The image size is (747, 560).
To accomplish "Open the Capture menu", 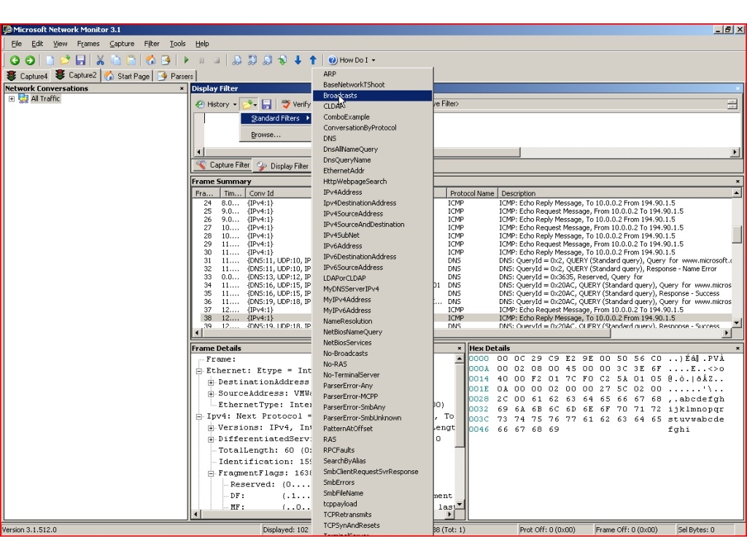I will [x=122, y=43].
